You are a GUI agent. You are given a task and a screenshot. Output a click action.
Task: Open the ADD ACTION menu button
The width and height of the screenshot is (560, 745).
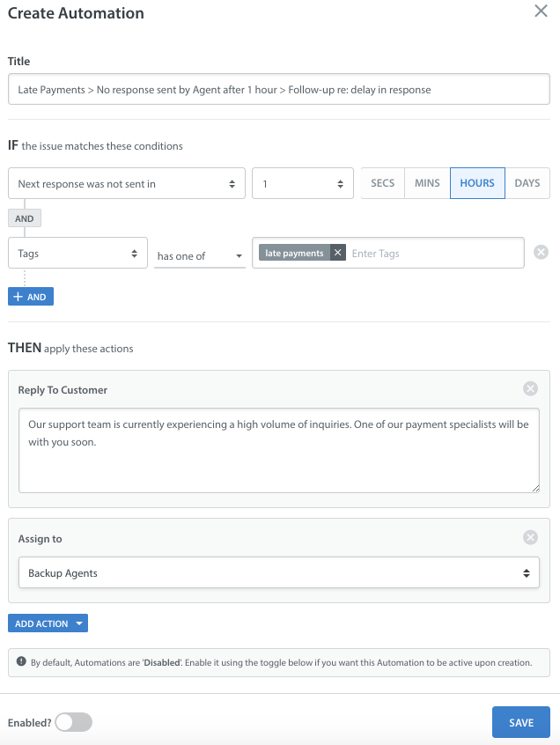pos(48,623)
